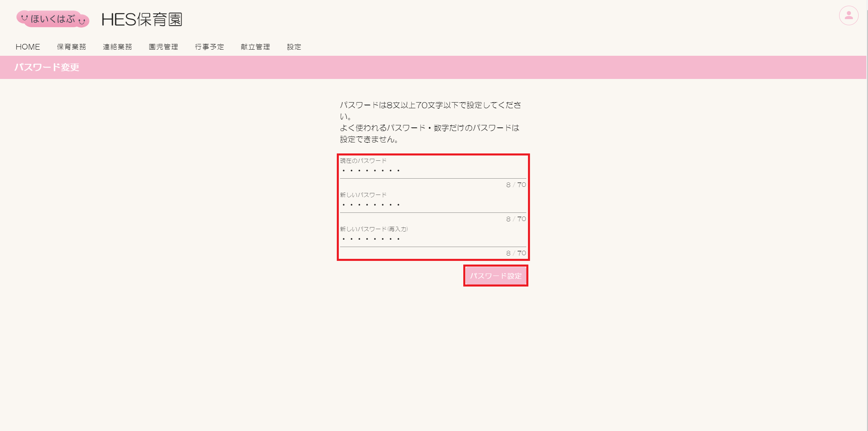Click the password length requirement text
Screen dimensions: 868x431
pyautogui.click(x=430, y=110)
